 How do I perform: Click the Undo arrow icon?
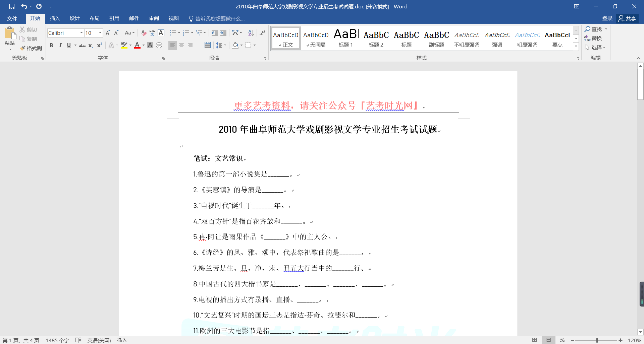(24, 6)
